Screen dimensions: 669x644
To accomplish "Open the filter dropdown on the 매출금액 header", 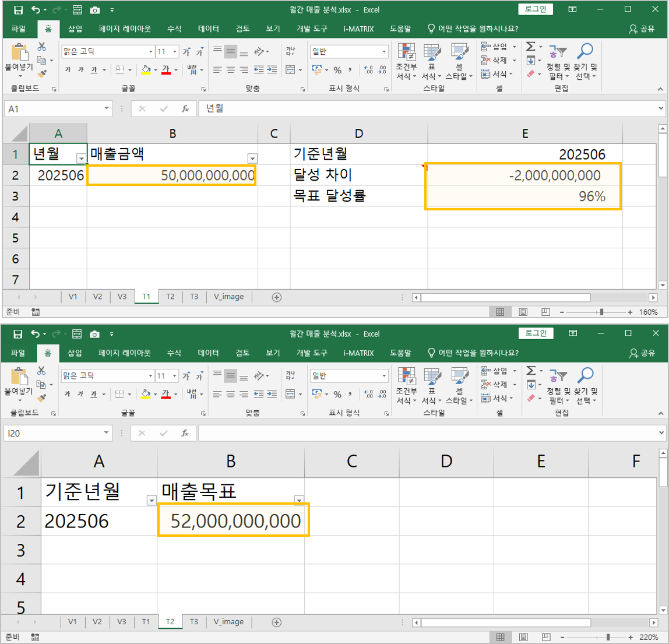I will click(x=252, y=159).
